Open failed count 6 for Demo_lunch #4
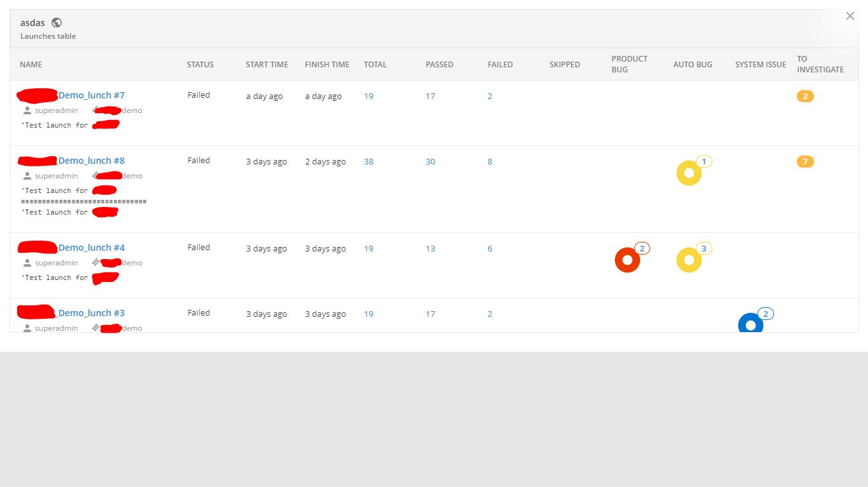Viewport: 868px width, 487px height. click(490, 249)
